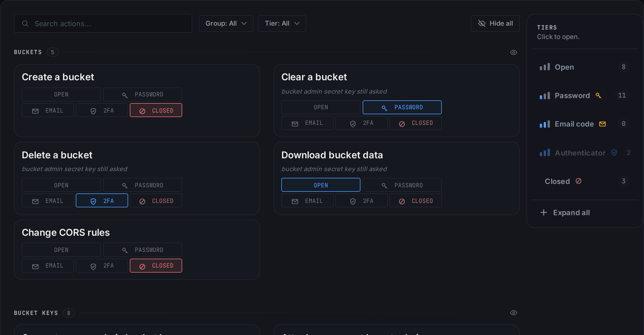Image resolution: width=644 pixels, height=335 pixels.
Task: Toggle visibility of the Buckets section
Action: pos(514,52)
